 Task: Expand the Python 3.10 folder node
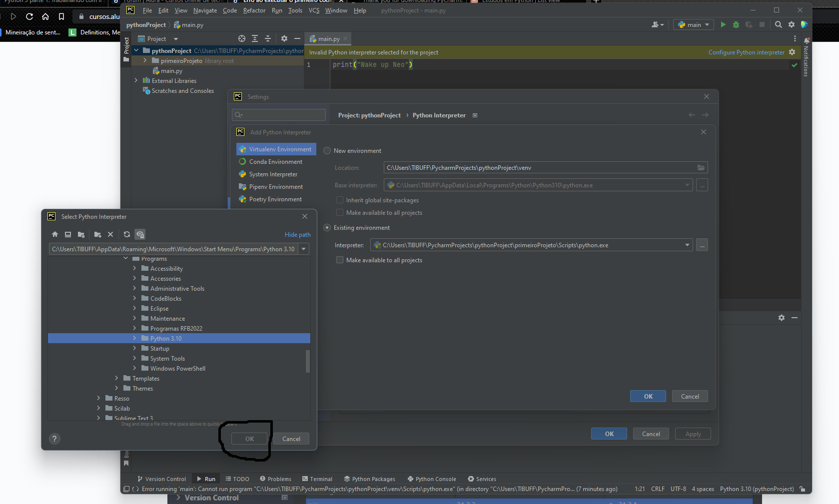(134, 338)
